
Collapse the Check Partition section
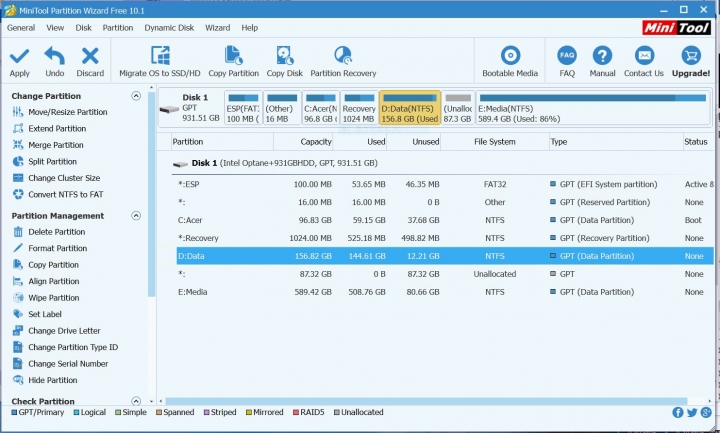pyautogui.click(x=136, y=401)
